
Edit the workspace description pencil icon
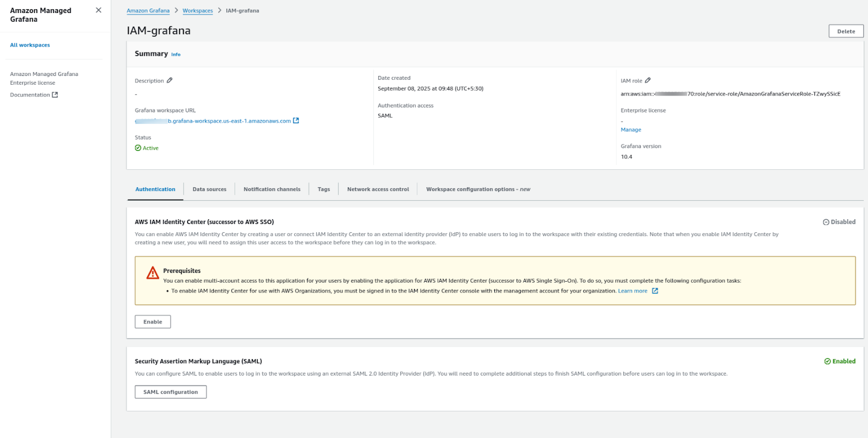click(x=170, y=80)
